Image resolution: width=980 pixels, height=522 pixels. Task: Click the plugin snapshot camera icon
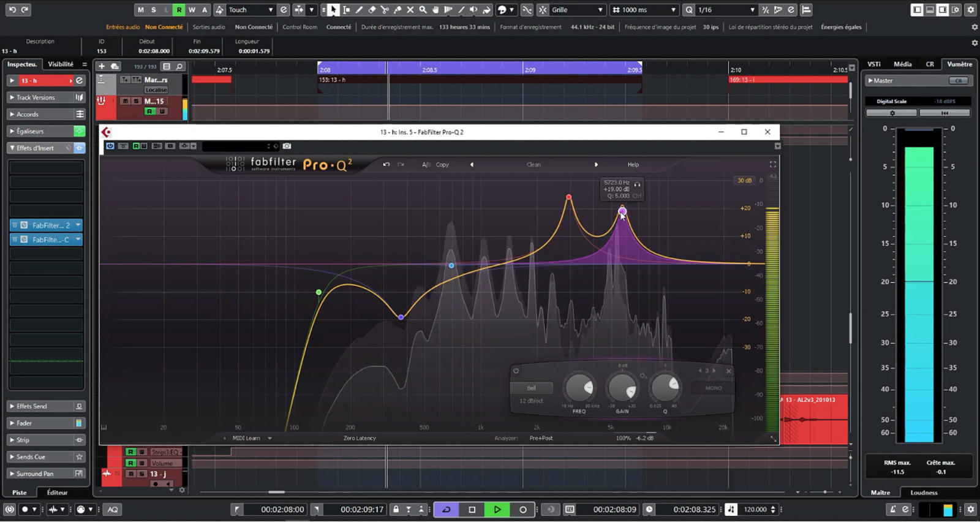pos(287,146)
